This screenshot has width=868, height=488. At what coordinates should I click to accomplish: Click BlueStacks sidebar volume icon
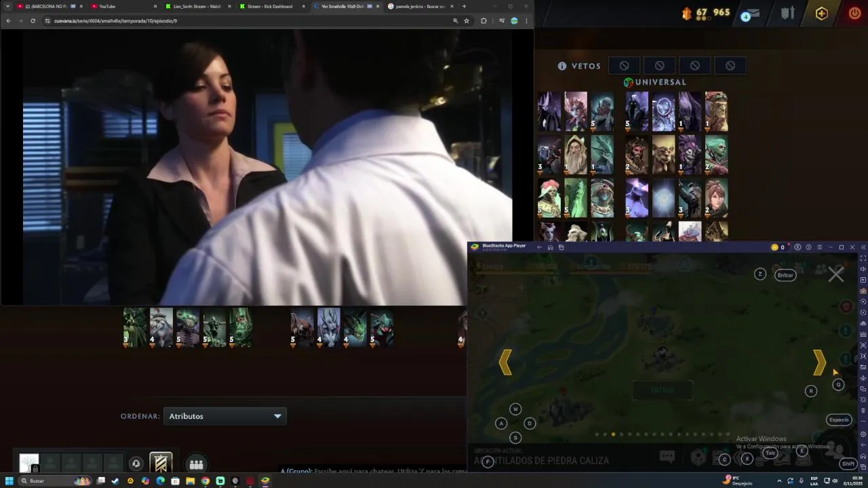tap(863, 269)
